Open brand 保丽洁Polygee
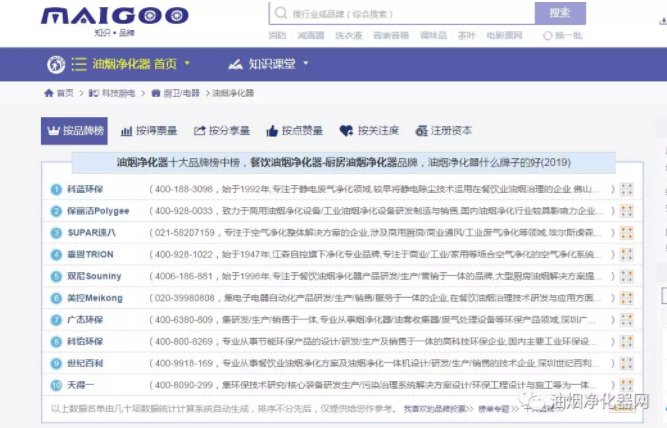Viewport: 667px width, 428px height. (98, 211)
